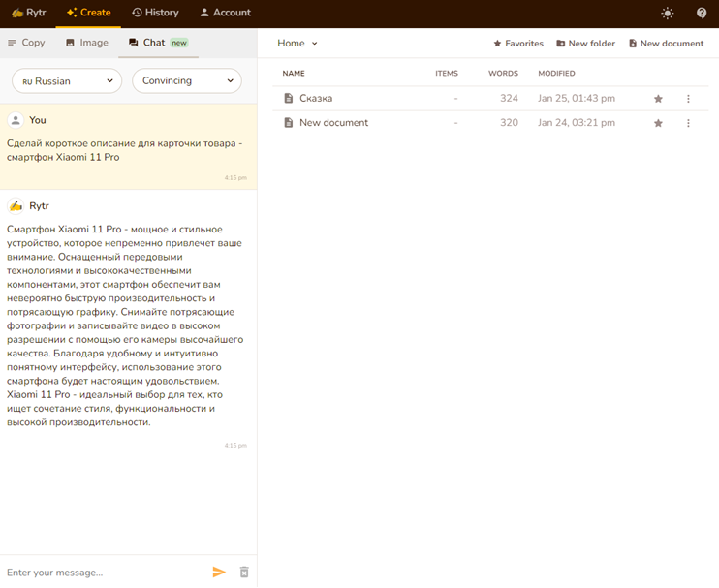Open the Russian language dropdown

click(x=67, y=81)
